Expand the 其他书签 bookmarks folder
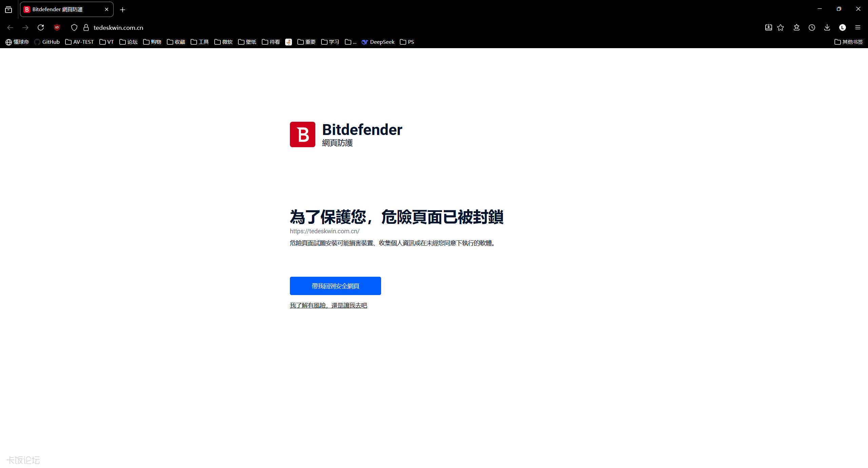 tap(848, 42)
